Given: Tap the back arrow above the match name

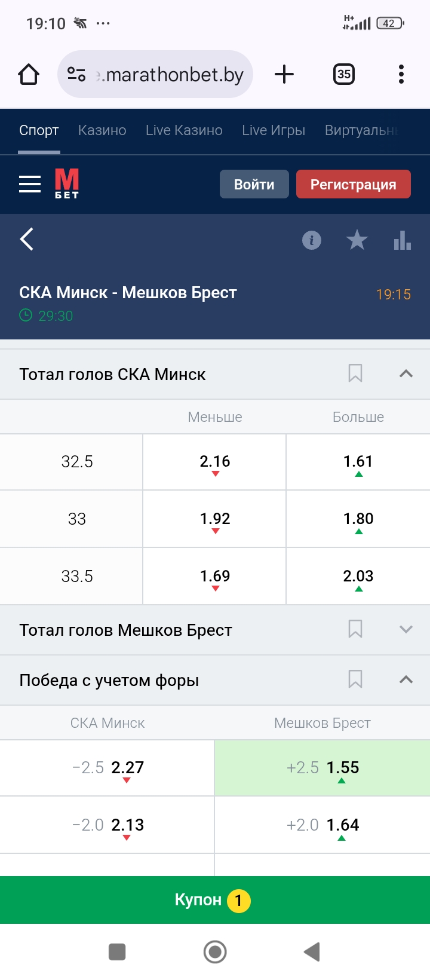Looking at the screenshot, I should (x=26, y=238).
